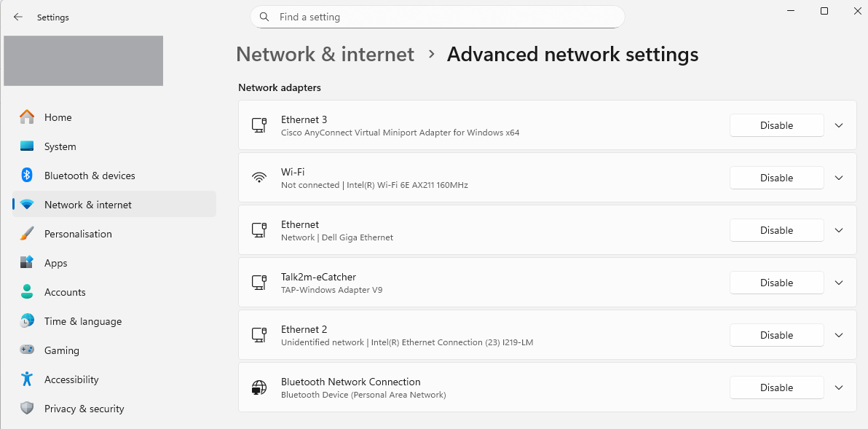The width and height of the screenshot is (868, 429).
Task: Click the back arrow in Settings
Action: (x=18, y=17)
